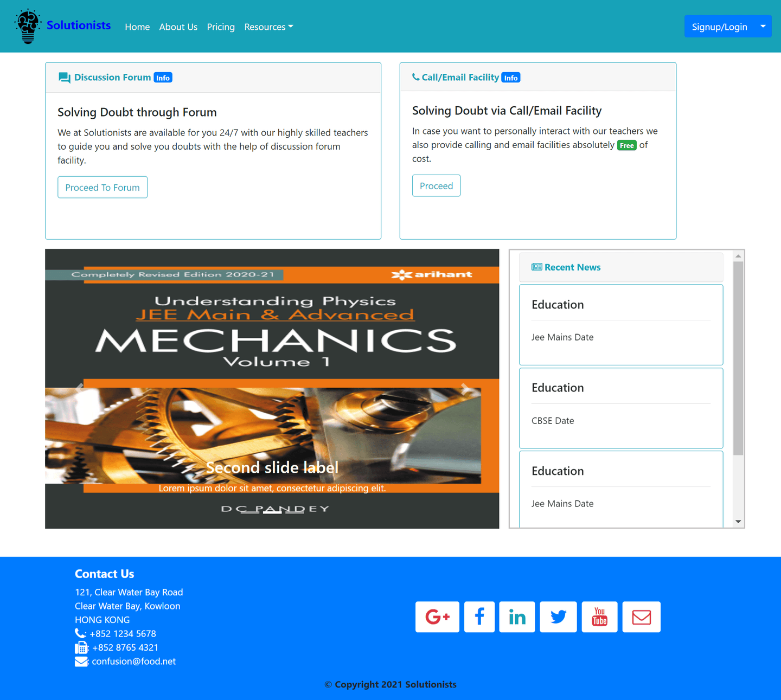Click the Info badge beside Discussion Forum
This screenshot has width=781, height=700.
click(163, 78)
